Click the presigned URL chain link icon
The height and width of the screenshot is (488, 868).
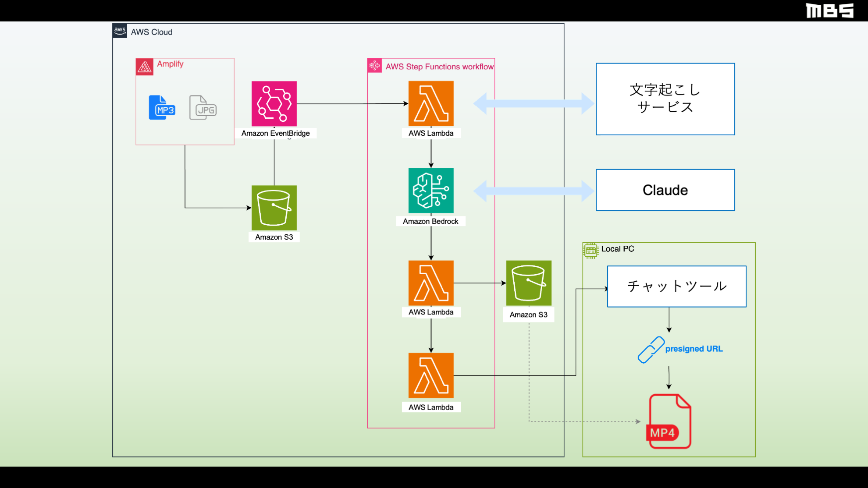pos(651,350)
